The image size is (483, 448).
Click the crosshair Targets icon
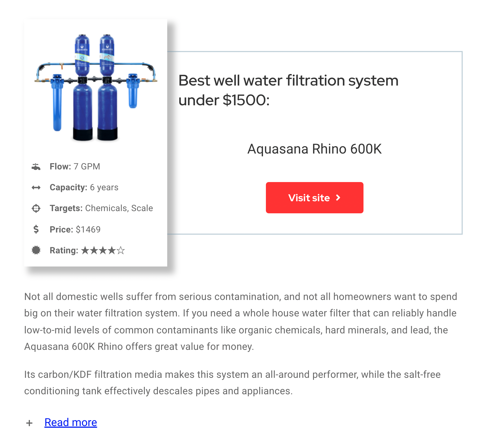pos(36,208)
